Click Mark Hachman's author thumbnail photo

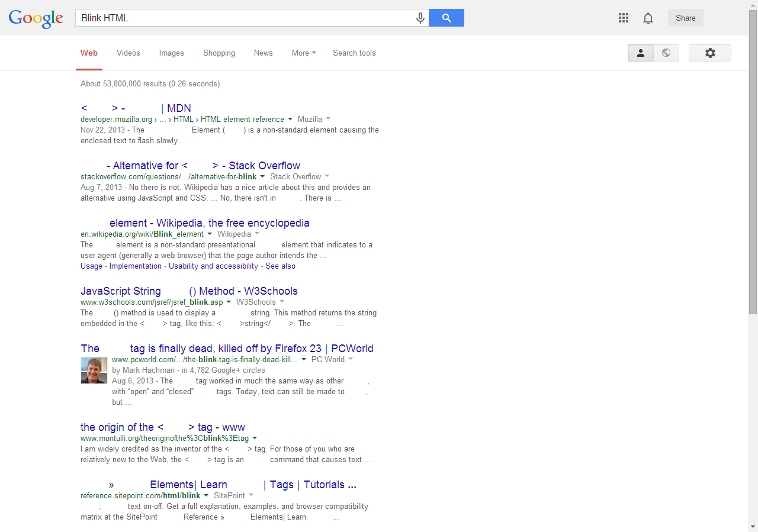tap(94, 370)
